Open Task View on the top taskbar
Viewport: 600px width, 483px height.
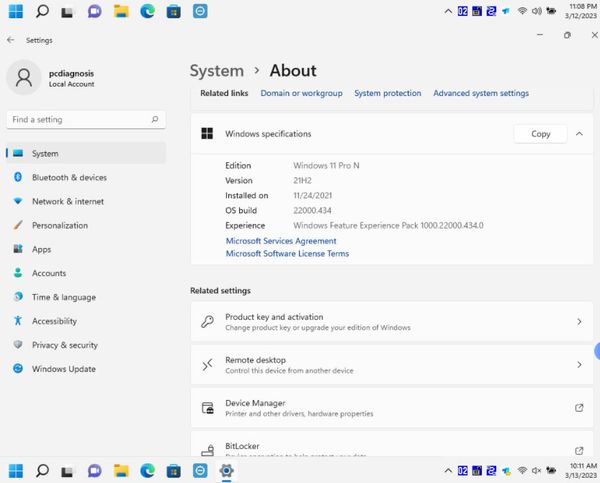(67, 12)
